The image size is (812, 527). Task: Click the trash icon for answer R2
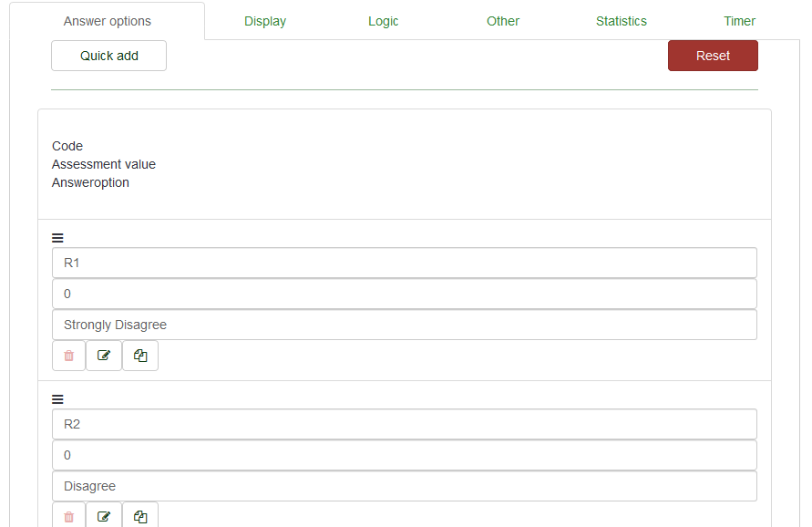click(x=68, y=516)
